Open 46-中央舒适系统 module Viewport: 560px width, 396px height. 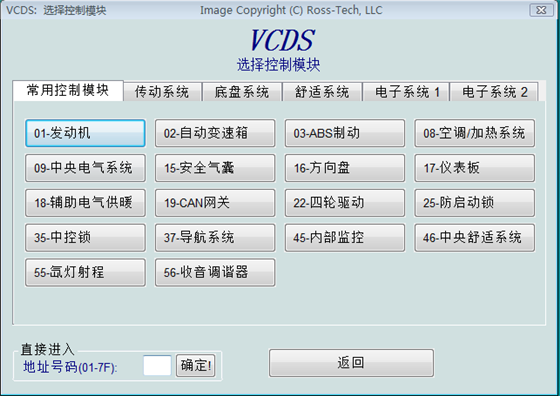point(474,237)
